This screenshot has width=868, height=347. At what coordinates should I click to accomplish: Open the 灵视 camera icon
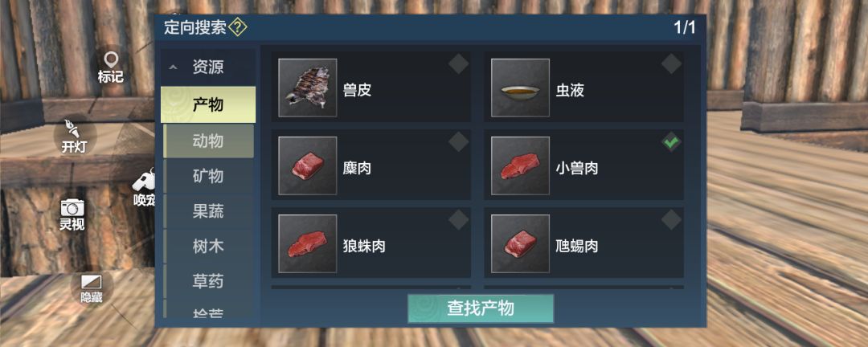(72, 207)
